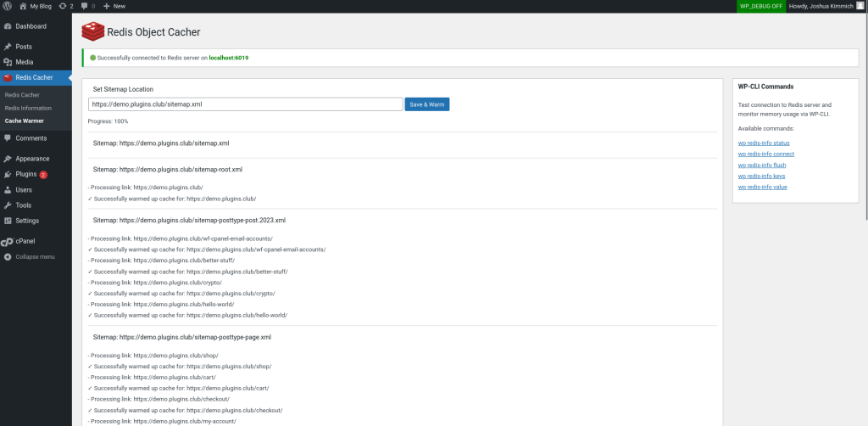Click localhost:6019 server text

click(229, 58)
